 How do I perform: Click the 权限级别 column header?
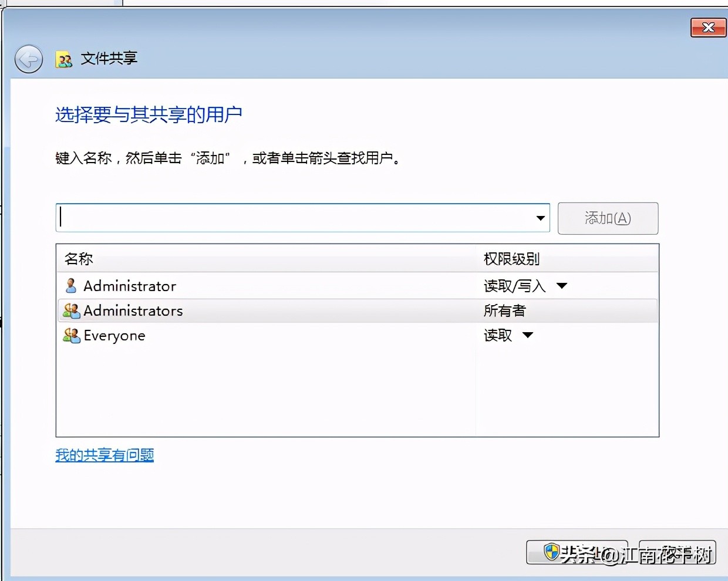coord(511,258)
